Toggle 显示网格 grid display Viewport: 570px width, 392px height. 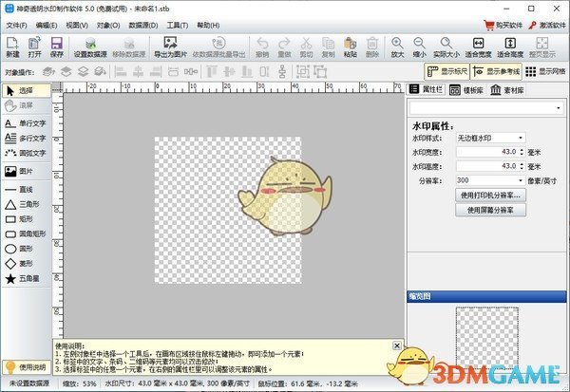tap(545, 71)
